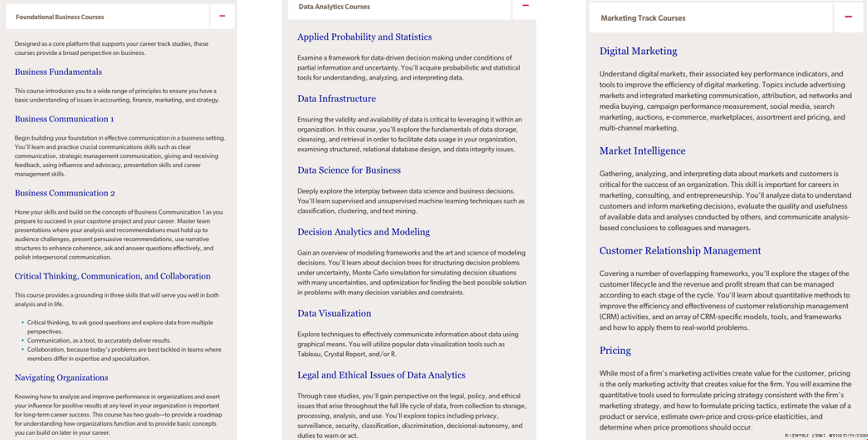Open the Business Communication 1 link
The height and width of the screenshot is (440, 868).
pos(64,119)
